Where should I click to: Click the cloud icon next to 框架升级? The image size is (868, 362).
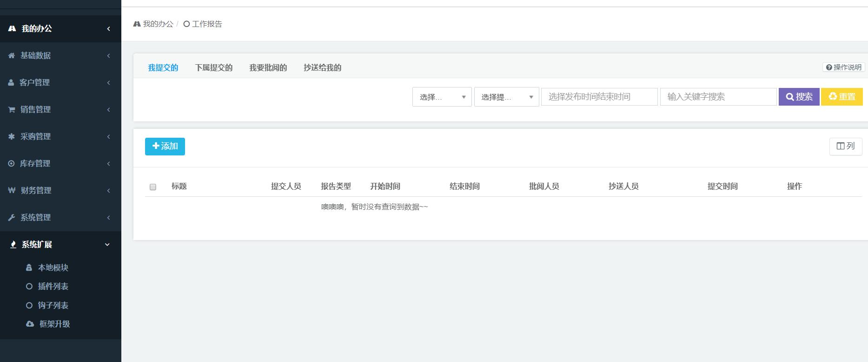(x=30, y=324)
